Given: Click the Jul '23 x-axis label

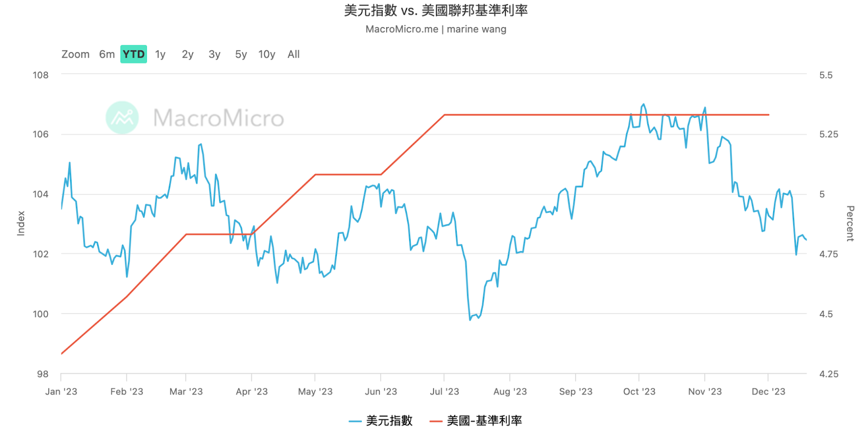Looking at the screenshot, I should [x=444, y=392].
